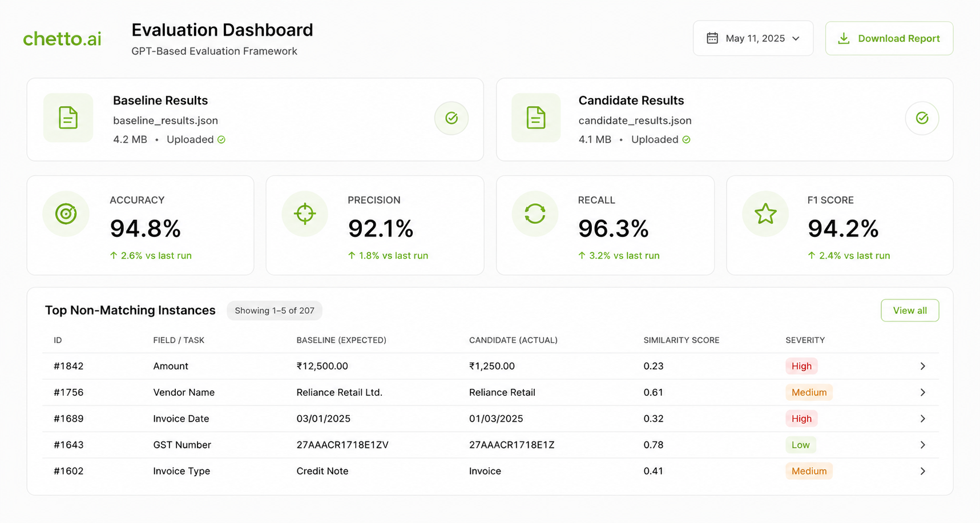
Task: Toggle the Baseline Results check circle
Action: pyautogui.click(x=451, y=118)
